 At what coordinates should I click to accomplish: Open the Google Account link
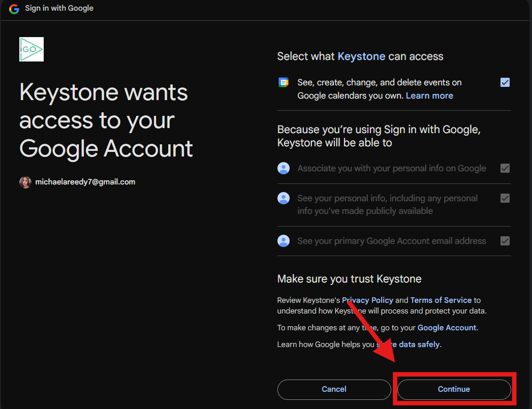[x=447, y=328]
